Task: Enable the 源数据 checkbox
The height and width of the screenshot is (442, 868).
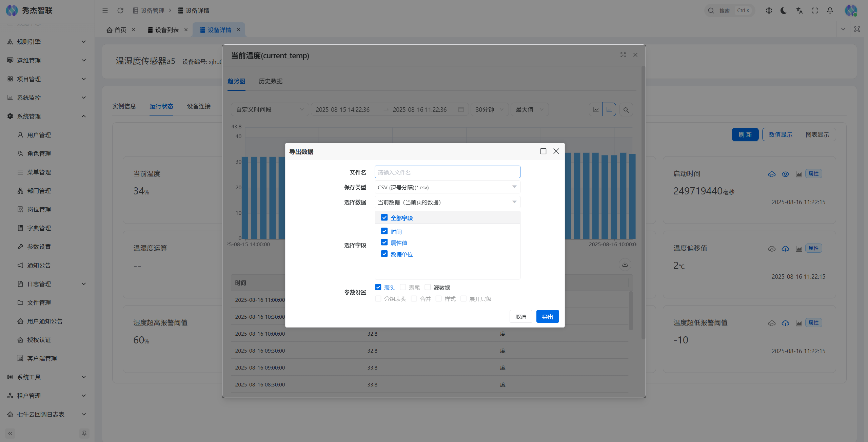Action: click(x=428, y=287)
